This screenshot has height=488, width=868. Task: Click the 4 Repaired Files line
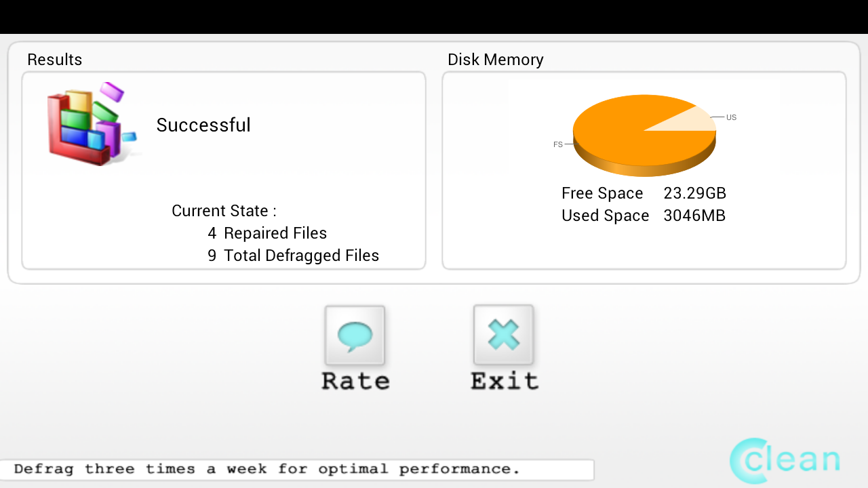(267, 233)
